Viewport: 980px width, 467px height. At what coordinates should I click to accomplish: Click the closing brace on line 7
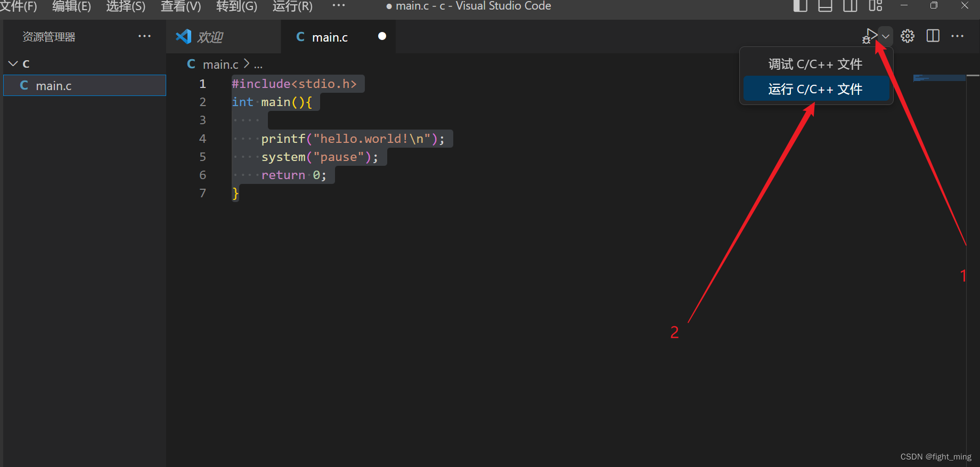click(235, 193)
